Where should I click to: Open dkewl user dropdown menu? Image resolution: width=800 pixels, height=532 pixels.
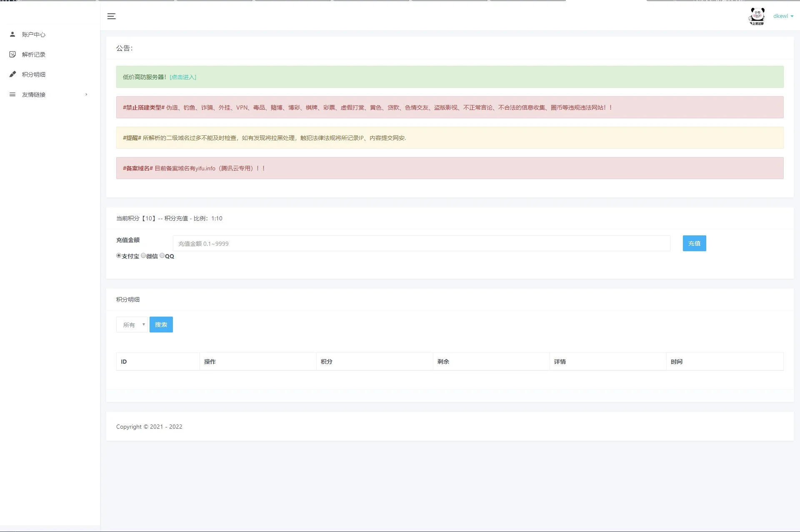pos(783,16)
